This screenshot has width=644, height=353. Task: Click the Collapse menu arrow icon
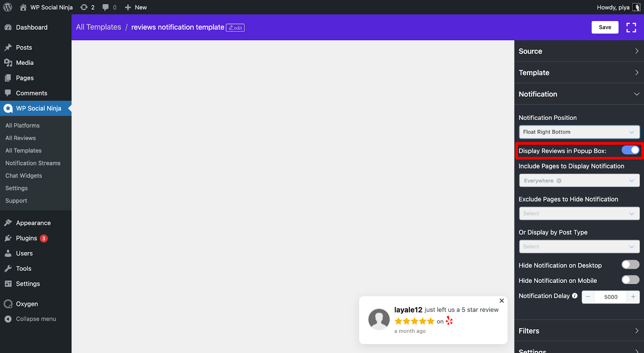[x=8, y=319]
